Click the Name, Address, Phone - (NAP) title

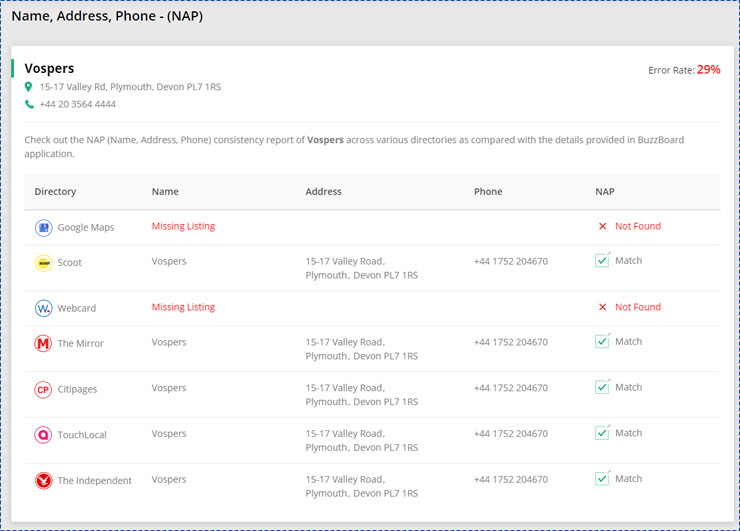click(x=107, y=16)
